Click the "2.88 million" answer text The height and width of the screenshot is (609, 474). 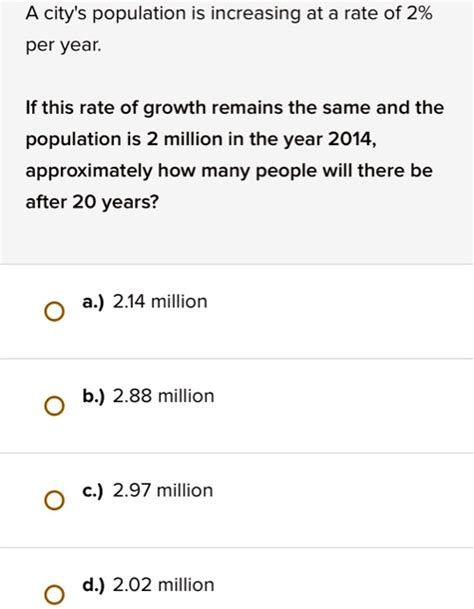[164, 396]
